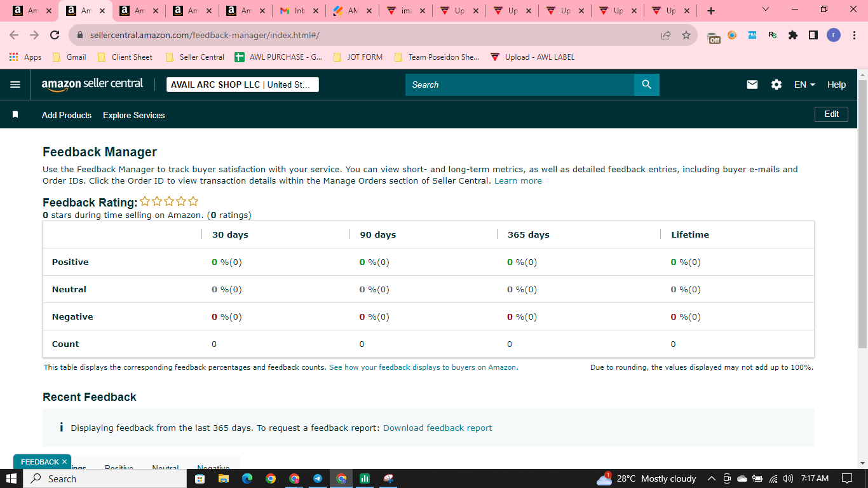This screenshot has width=868, height=488.
Task: Click the 90 days column header
Action: (x=377, y=234)
